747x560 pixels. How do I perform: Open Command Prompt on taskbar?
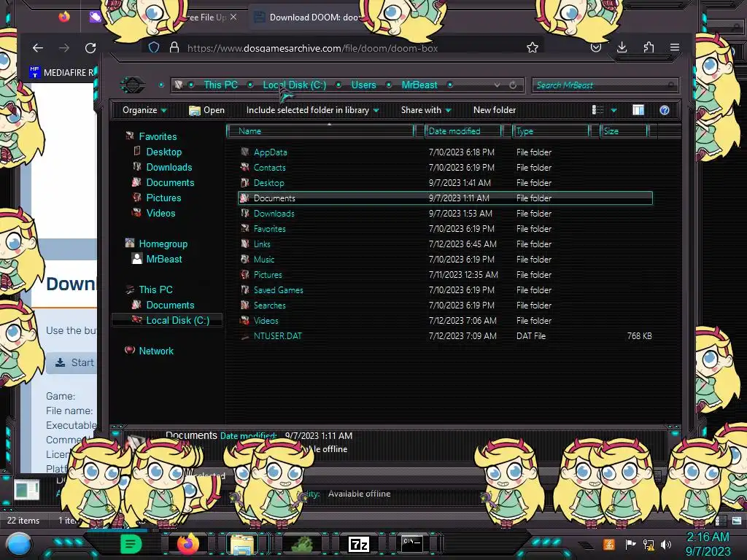411,544
